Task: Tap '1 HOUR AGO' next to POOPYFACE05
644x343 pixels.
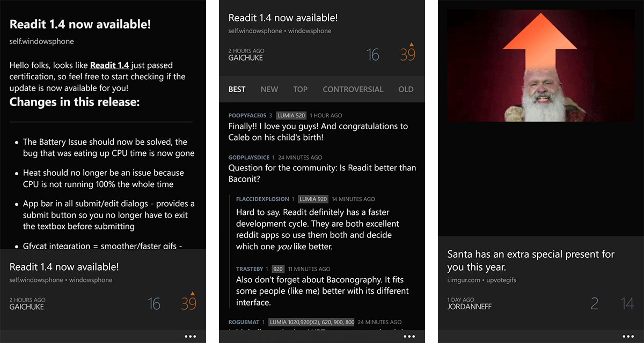Action: pos(326,115)
